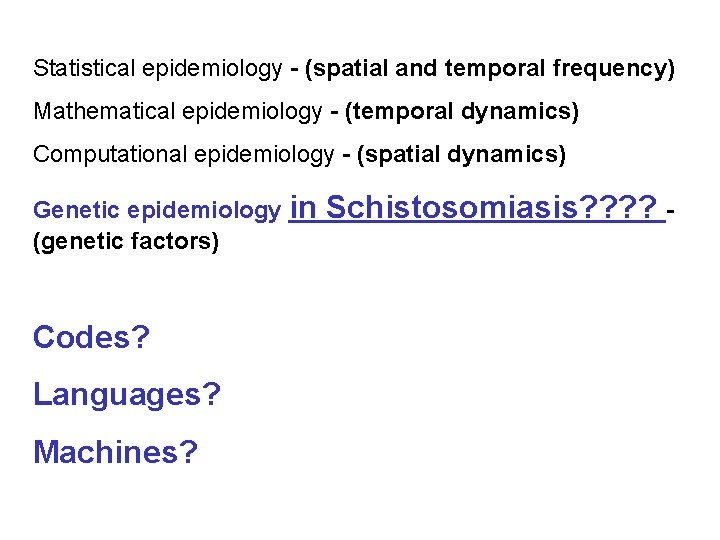Click the "Languages?" heading

tap(127, 395)
